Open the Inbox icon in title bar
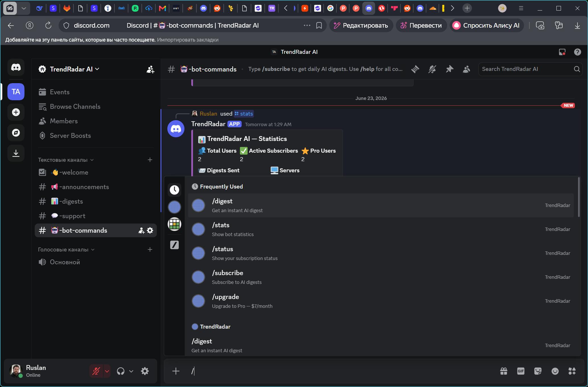 (562, 52)
